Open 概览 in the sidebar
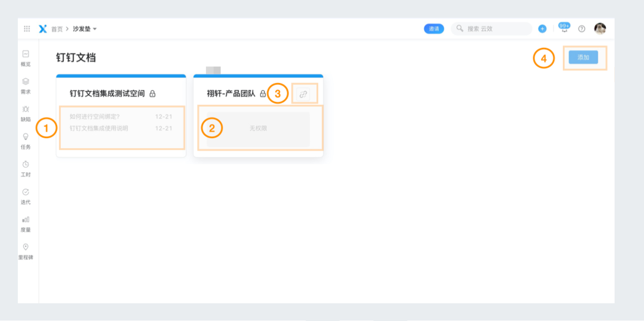Image resolution: width=644 pixels, height=321 pixels. pos(25,59)
